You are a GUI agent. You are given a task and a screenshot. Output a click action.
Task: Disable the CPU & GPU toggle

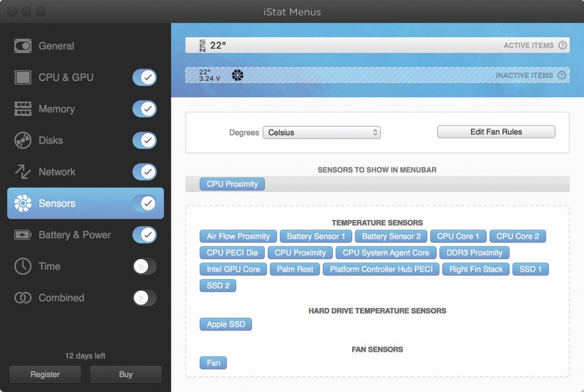coord(145,77)
